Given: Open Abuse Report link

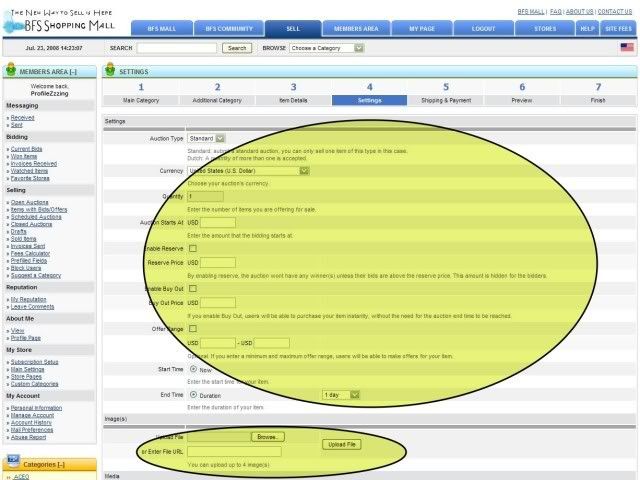Looking at the screenshot, I should (28, 437).
